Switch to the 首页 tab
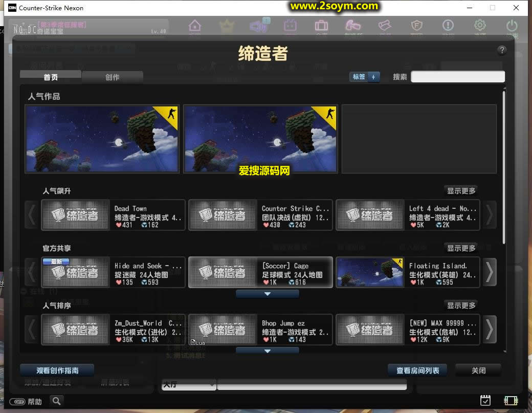The width and height of the screenshot is (532, 413). pyautogui.click(x=51, y=77)
